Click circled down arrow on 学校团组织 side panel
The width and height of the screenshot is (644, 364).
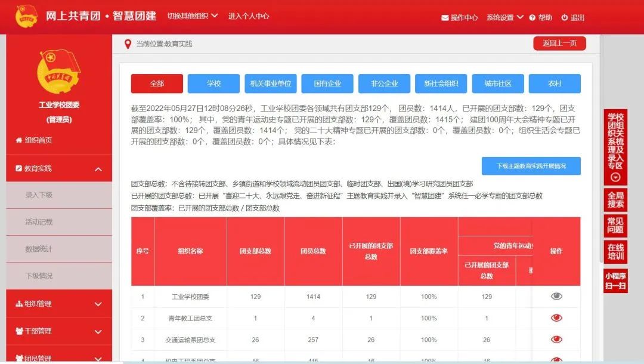(615, 177)
